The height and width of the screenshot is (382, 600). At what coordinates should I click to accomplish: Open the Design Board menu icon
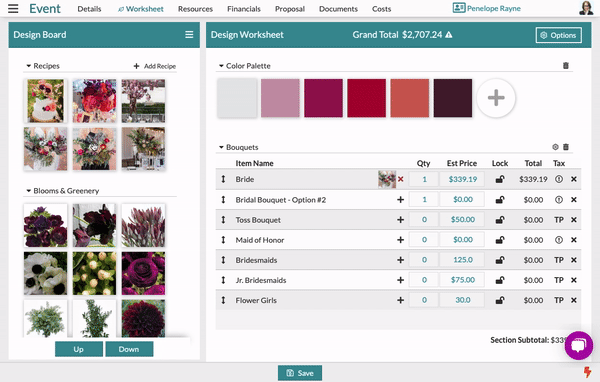coord(189,35)
